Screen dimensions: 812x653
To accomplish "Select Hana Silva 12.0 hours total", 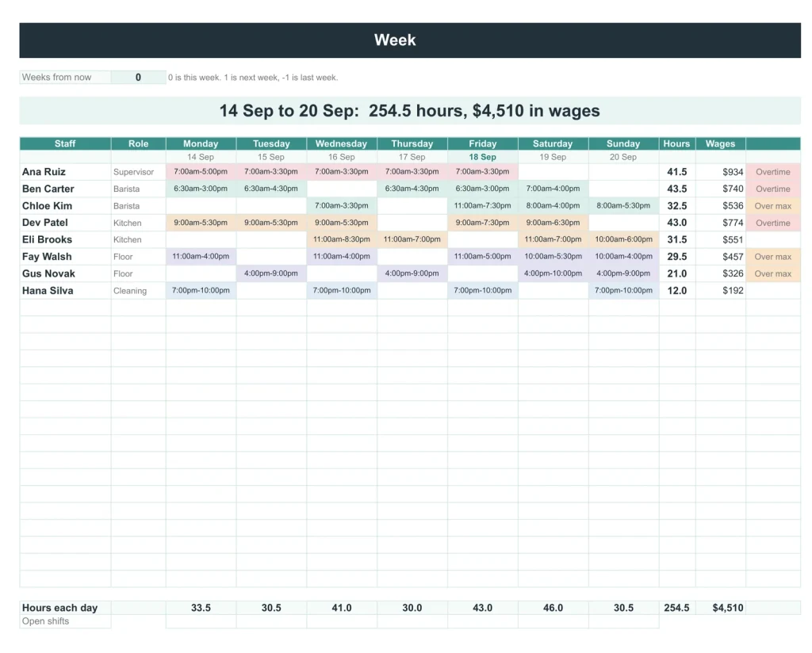I will pos(677,291).
